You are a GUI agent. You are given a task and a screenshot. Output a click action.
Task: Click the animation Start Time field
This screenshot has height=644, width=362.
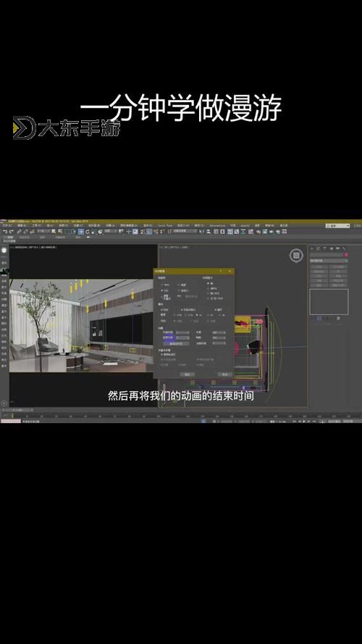pos(182,333)
